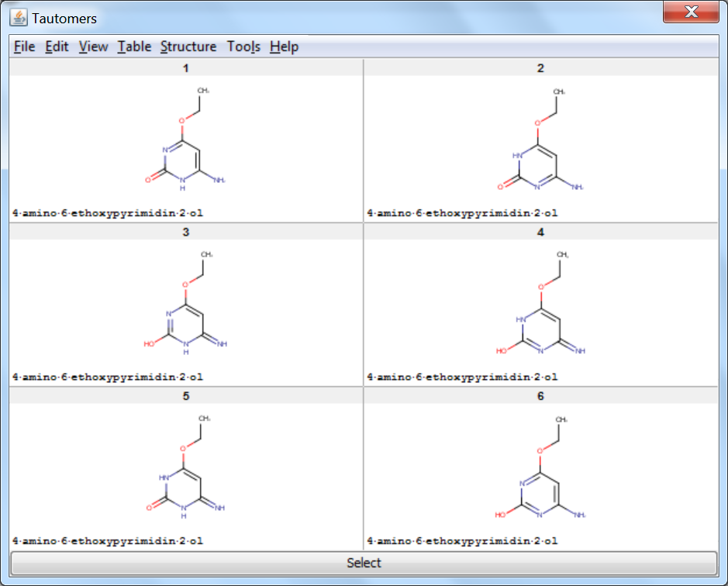Open the Help menu
728x586 pixels.
[284, 47]
